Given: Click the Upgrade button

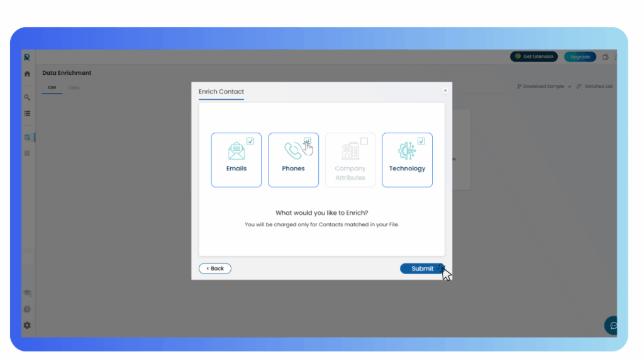Looking at the screenshot, I should (x=580, y=57).
